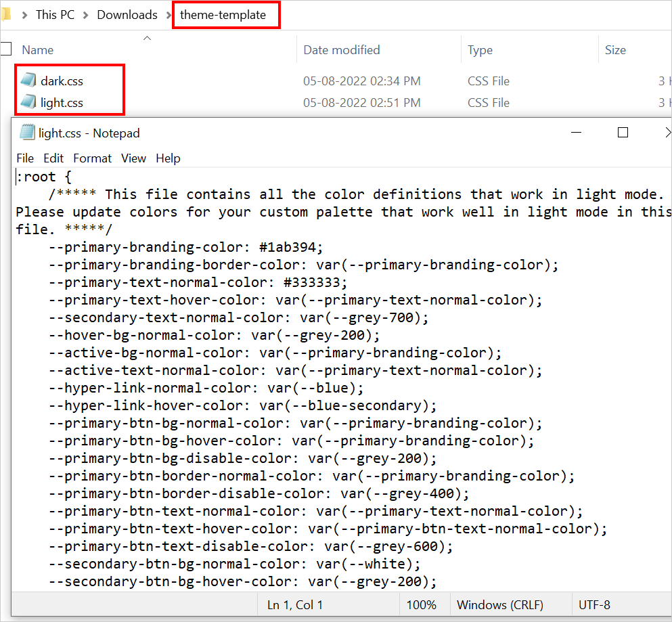Open the View menu in Notepad
The width and height of the screenshot is (672, 622).
click(133, 158)
